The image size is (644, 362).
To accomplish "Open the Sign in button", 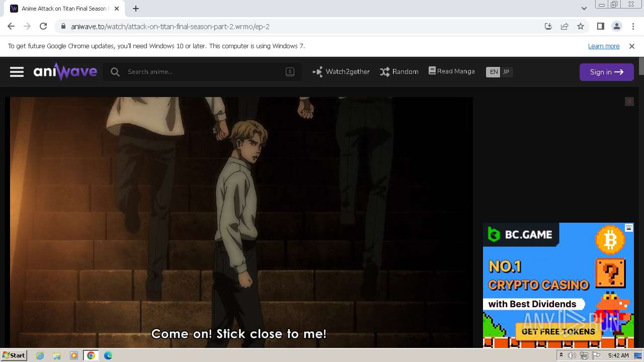I will [606, 72].
